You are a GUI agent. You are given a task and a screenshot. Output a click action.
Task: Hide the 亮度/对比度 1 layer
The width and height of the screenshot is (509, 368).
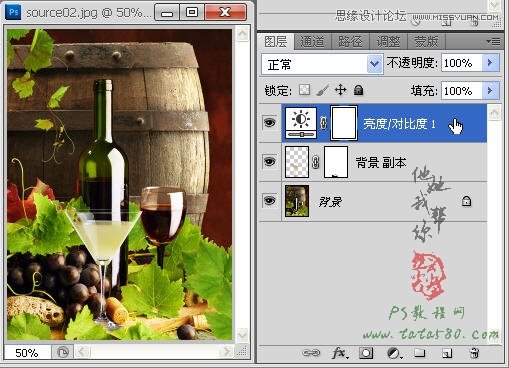(269, 123)
